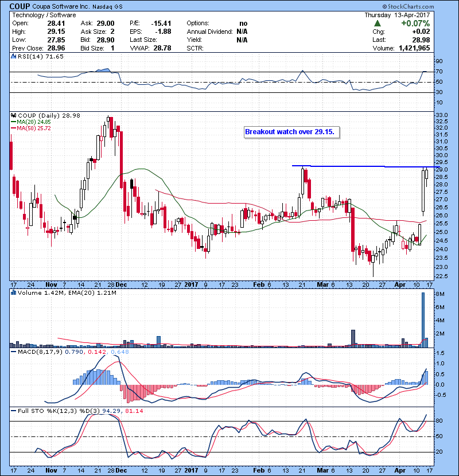
Task: Click the 90 RSI axis label
Action: pyautogui.click(x=439, y=61)
